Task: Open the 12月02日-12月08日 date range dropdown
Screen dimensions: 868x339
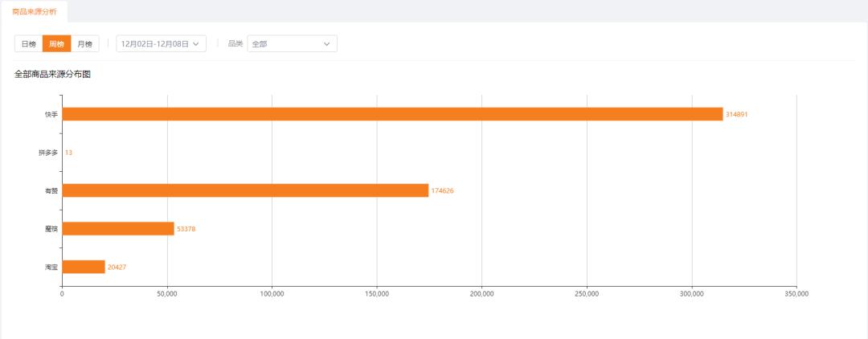Action: coord(161,44)
